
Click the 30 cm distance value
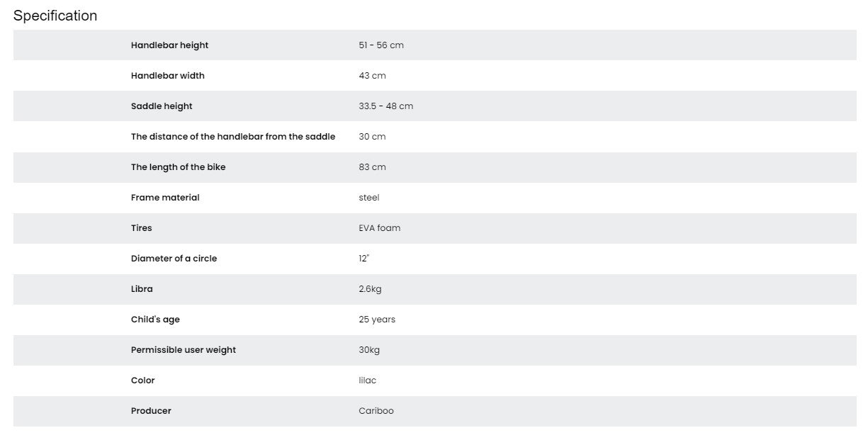372,137
